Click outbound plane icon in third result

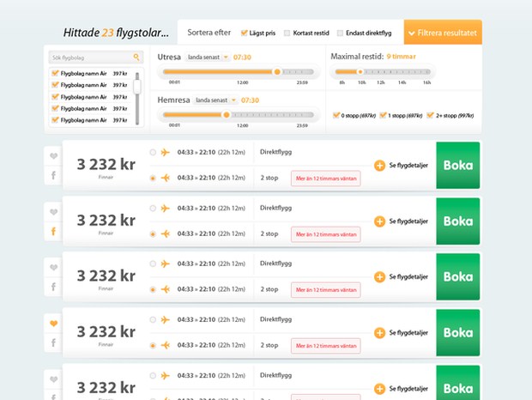165,264
